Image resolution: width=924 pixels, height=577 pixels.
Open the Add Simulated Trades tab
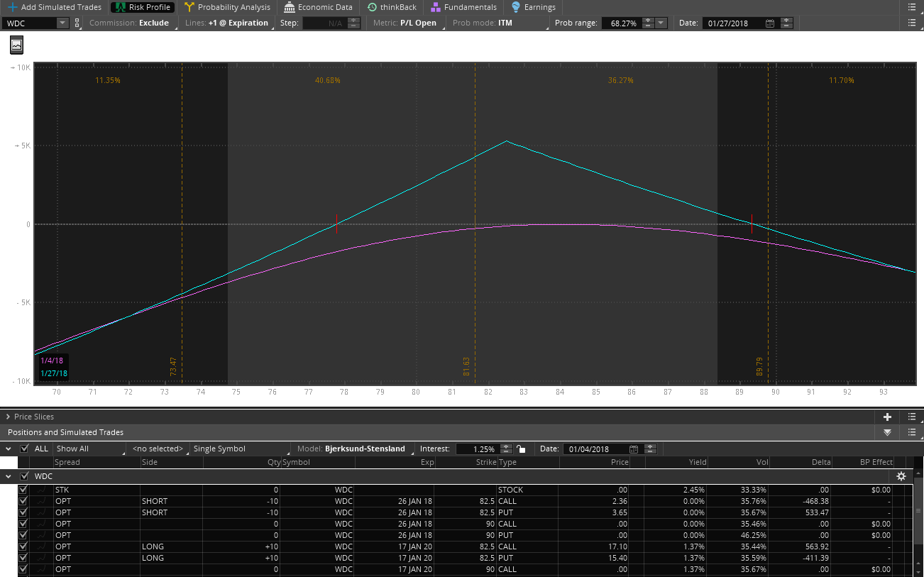(55, 7)
